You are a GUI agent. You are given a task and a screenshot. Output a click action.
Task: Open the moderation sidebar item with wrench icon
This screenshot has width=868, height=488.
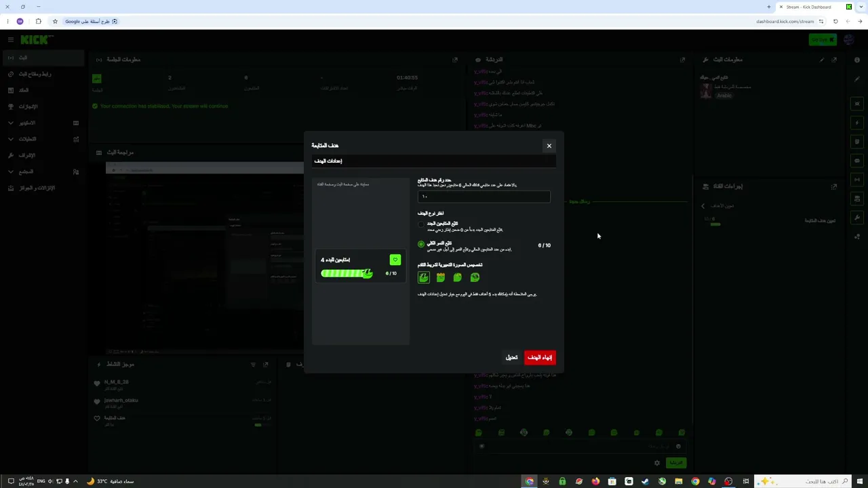pos(43,155)
